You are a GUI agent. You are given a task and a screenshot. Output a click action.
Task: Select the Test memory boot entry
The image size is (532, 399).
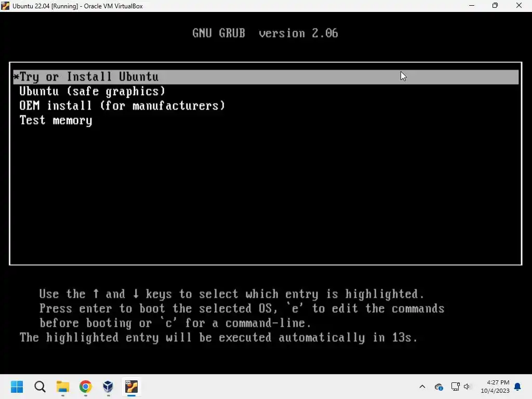coord(56,121)
